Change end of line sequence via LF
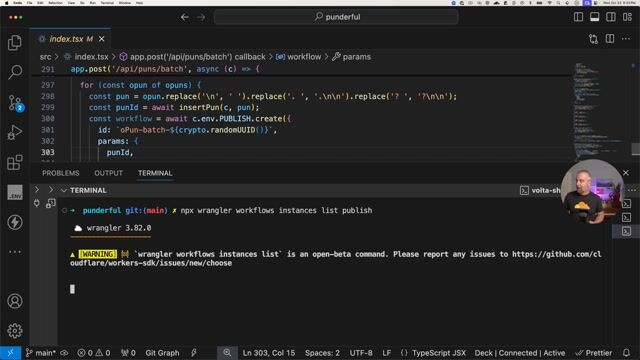The height and width of the screenshot is (360, 640). (387, 353)
